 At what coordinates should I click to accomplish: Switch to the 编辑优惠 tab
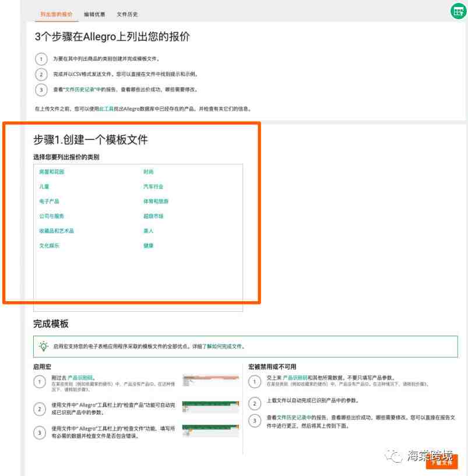[94, 14]
